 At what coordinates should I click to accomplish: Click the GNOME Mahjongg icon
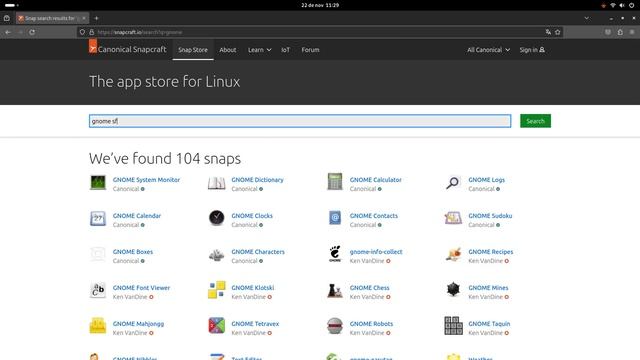(98, 326)
